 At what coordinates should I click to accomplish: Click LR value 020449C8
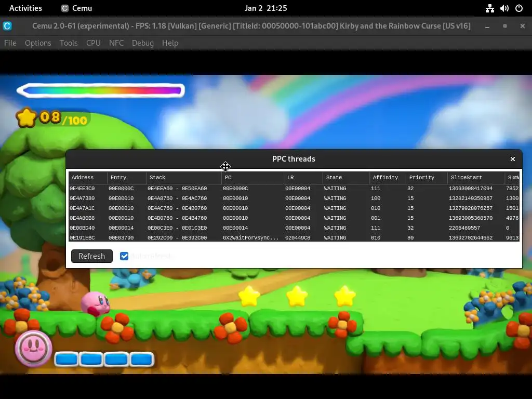coord(298,237)
